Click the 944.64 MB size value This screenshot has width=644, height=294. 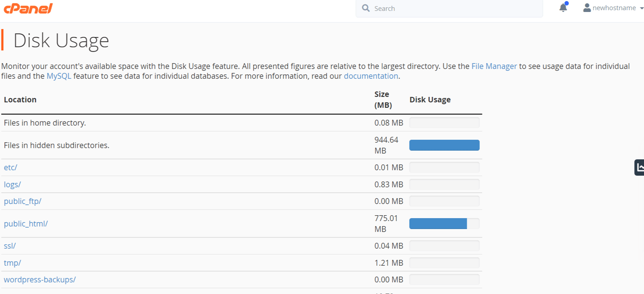click(x=386, y=145)
